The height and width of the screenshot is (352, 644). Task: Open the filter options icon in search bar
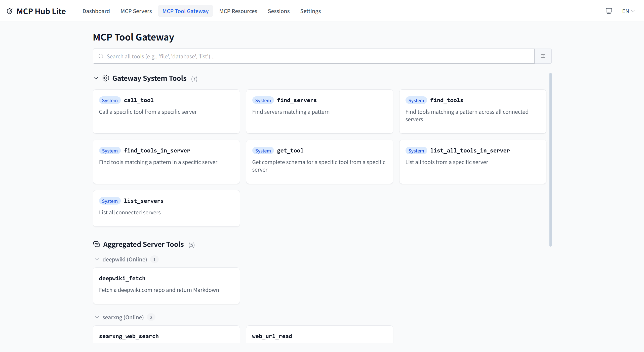[543, 56]
